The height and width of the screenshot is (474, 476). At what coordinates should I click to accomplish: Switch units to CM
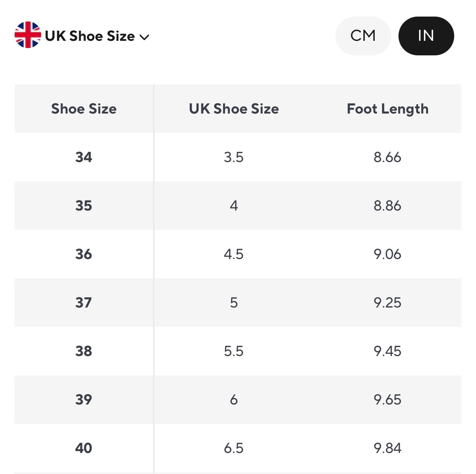tap(363, 36)
